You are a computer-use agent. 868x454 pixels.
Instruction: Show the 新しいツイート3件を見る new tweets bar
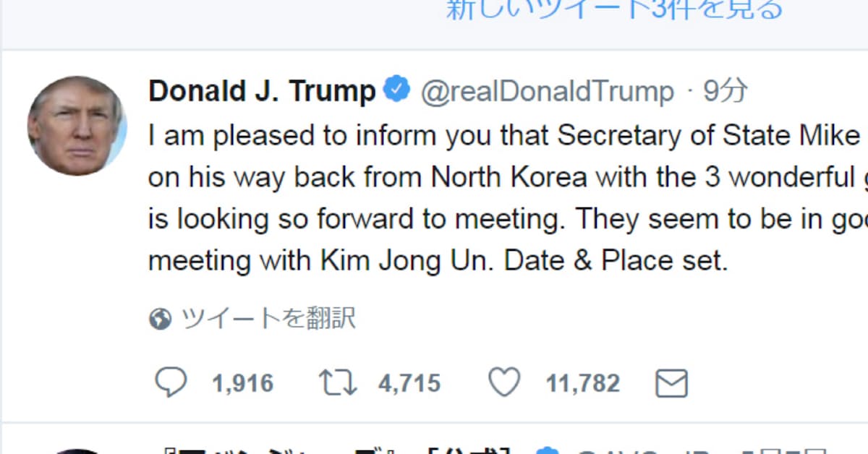click(614, 10)
